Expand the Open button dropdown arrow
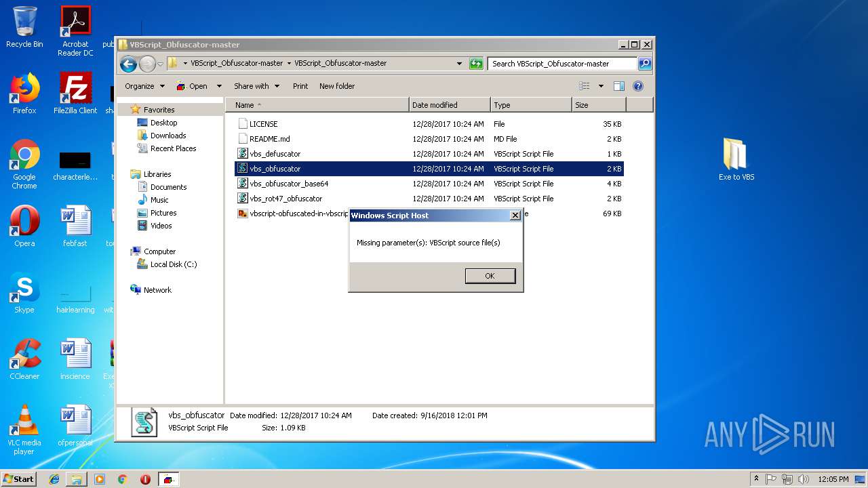868x488 pixels. point(219,86)
